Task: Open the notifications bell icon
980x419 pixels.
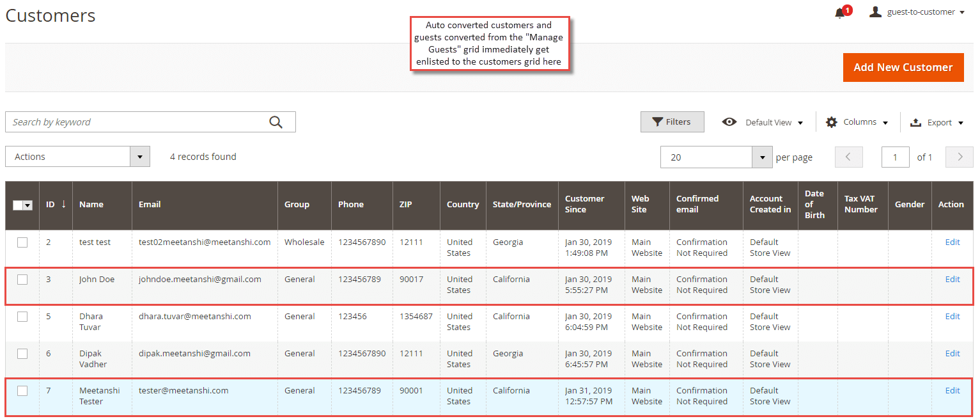Action: (x=840, y=13)
